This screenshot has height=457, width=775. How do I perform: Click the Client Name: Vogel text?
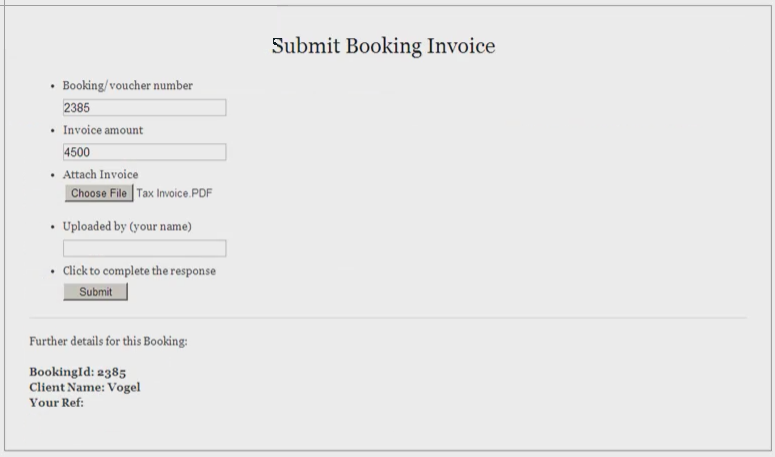pos(85,387)
